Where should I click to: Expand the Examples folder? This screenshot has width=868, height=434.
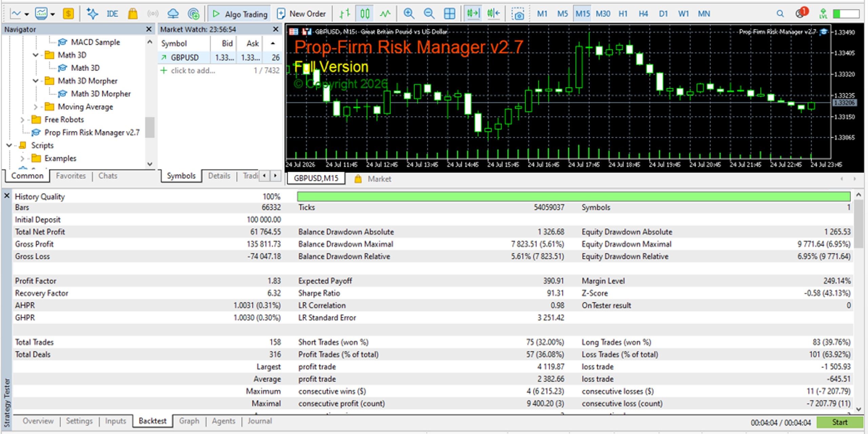tap(22, 158)
